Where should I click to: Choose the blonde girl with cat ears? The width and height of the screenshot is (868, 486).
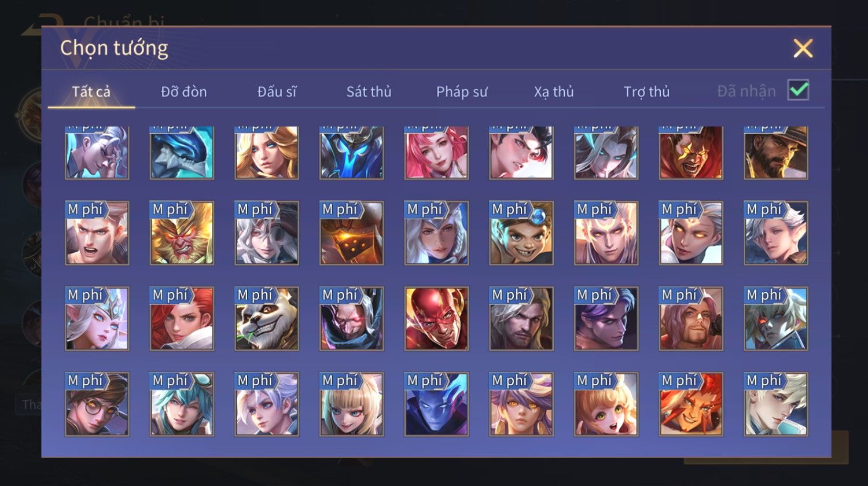click(352, 404)
